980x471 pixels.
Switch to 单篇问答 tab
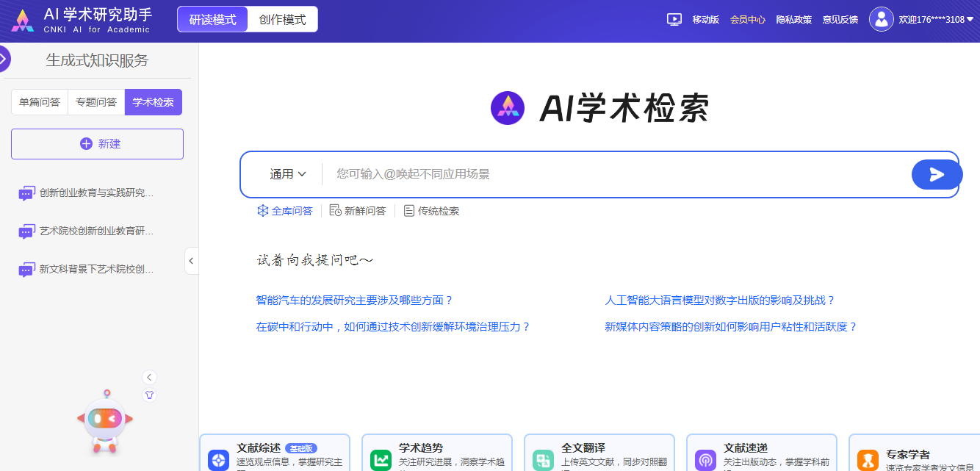40,102
